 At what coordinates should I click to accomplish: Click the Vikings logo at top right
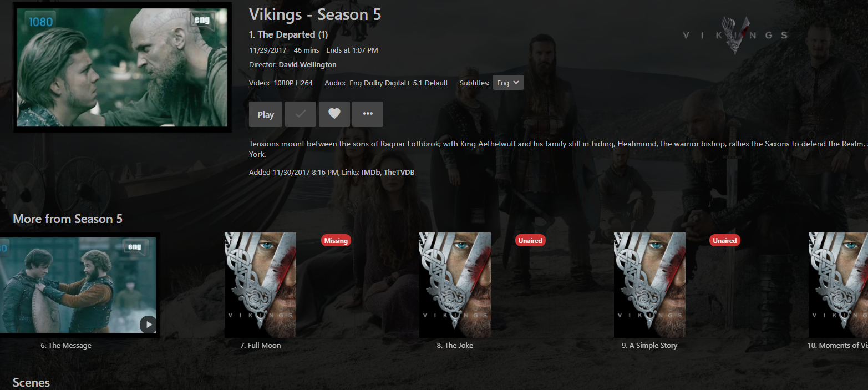(735, 35)
